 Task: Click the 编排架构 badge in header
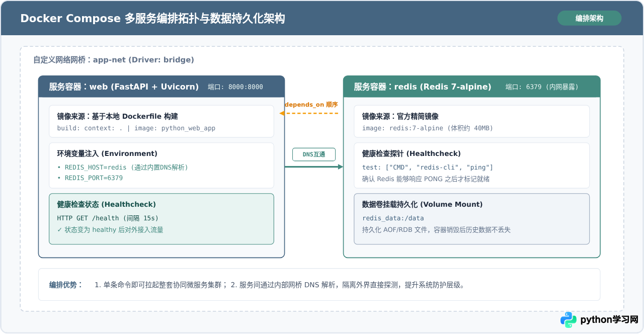[589, 18]
